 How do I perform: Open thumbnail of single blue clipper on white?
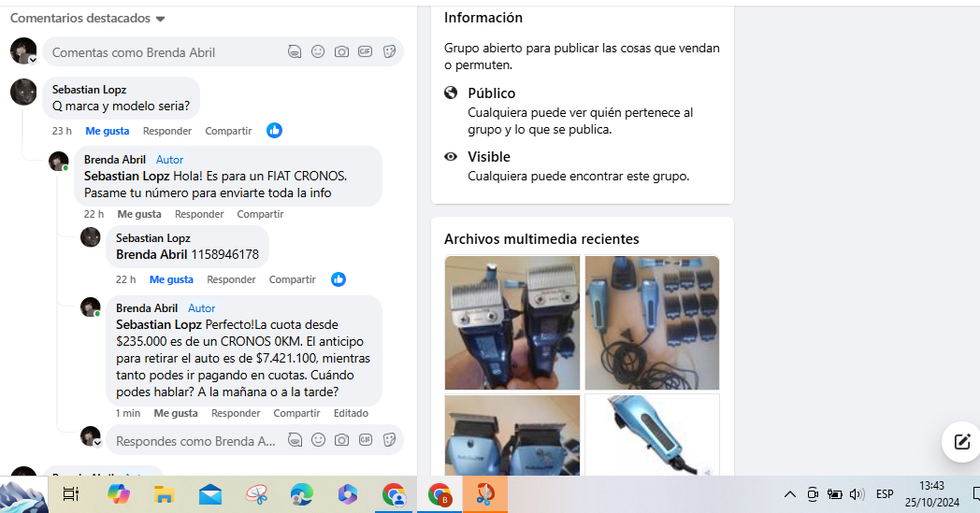coord(652,435)
